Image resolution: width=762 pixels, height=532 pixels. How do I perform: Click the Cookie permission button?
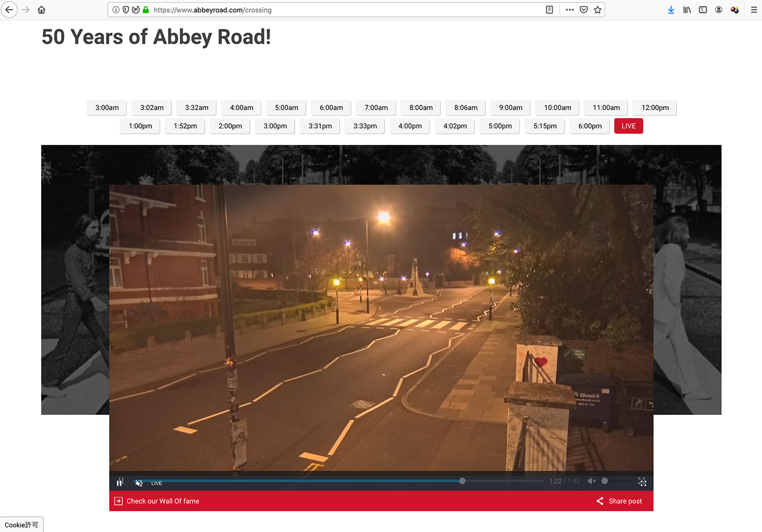point(21,525)
